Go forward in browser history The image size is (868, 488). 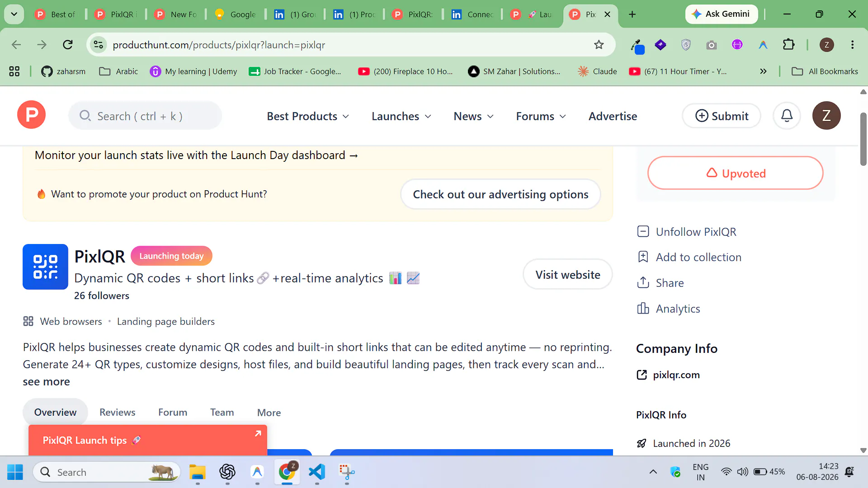click(42, 45)
